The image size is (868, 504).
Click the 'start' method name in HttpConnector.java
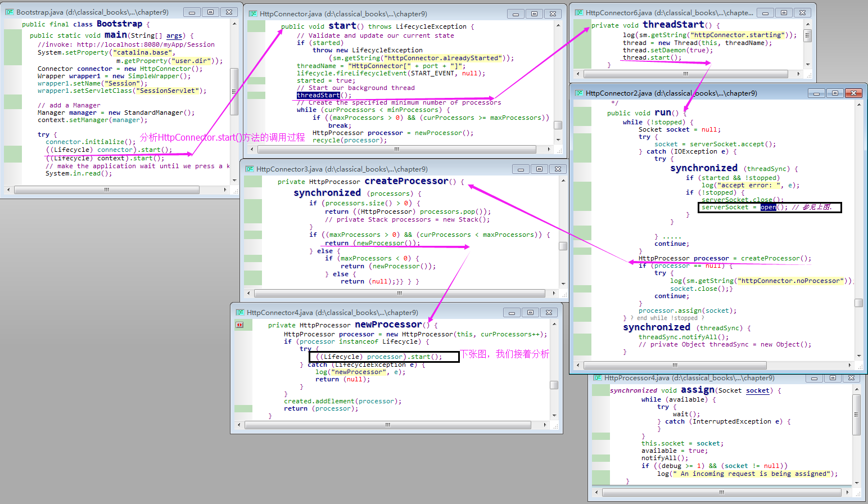(x=342, y=26)
